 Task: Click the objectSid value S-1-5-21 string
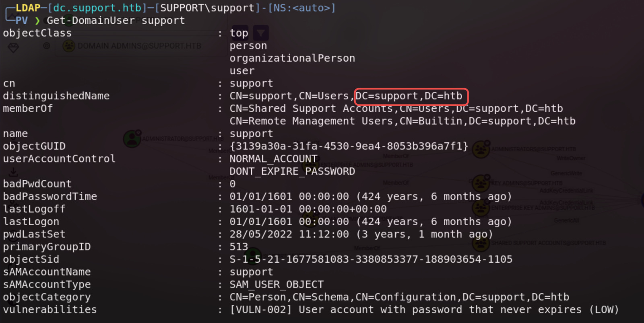pyautogui.click(x=371, y=259)
